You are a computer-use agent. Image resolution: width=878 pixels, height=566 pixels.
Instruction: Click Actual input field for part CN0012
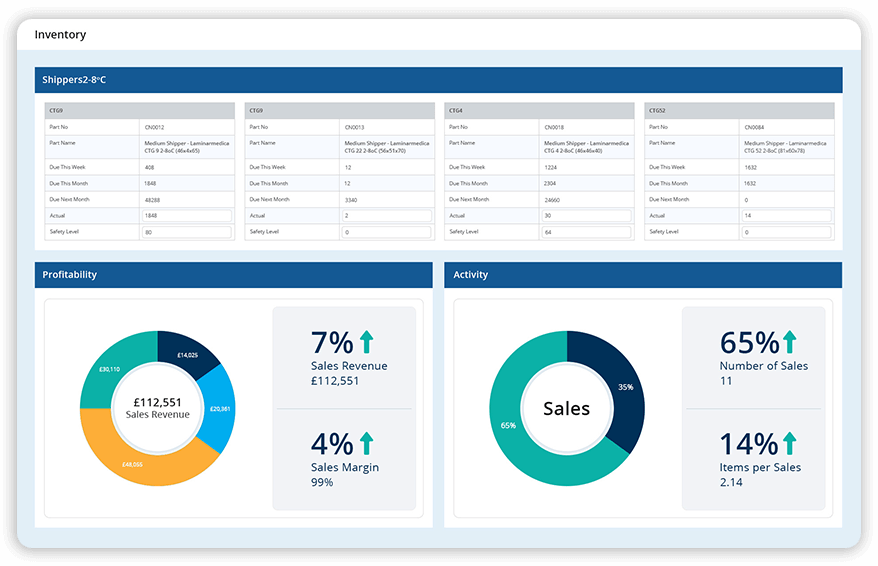[186, 216]
